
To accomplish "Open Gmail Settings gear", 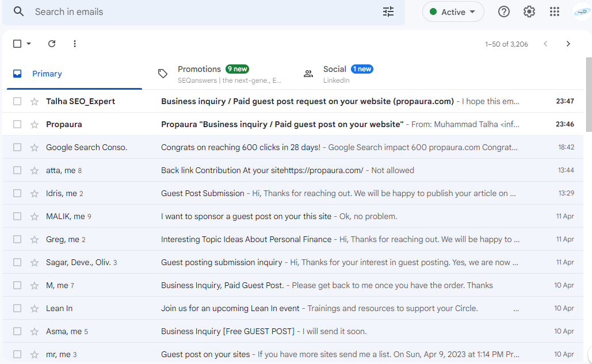I will coord(529,12).
